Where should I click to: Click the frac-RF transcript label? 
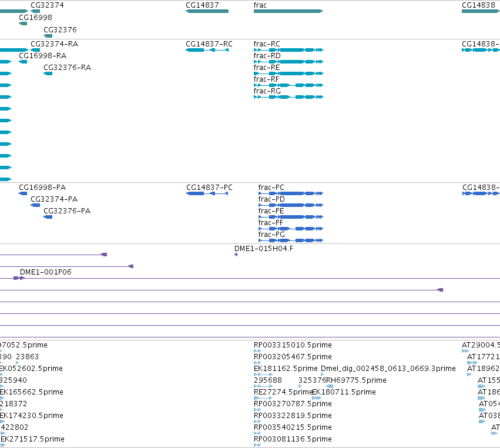(x=266, y=79)
